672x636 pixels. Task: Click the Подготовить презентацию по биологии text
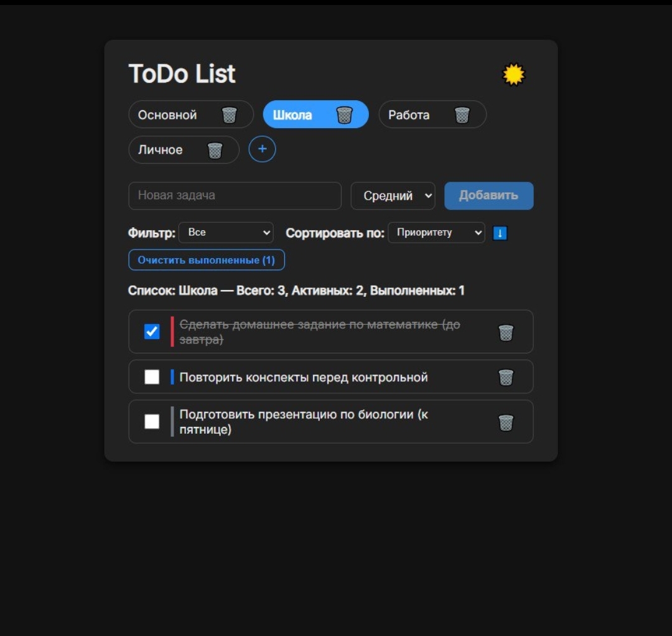304,422
